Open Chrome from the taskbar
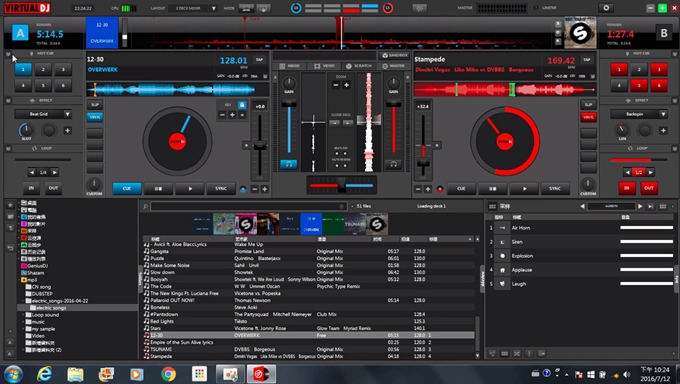The width and height of the screenshot is (680, 384). click(168, 374)
